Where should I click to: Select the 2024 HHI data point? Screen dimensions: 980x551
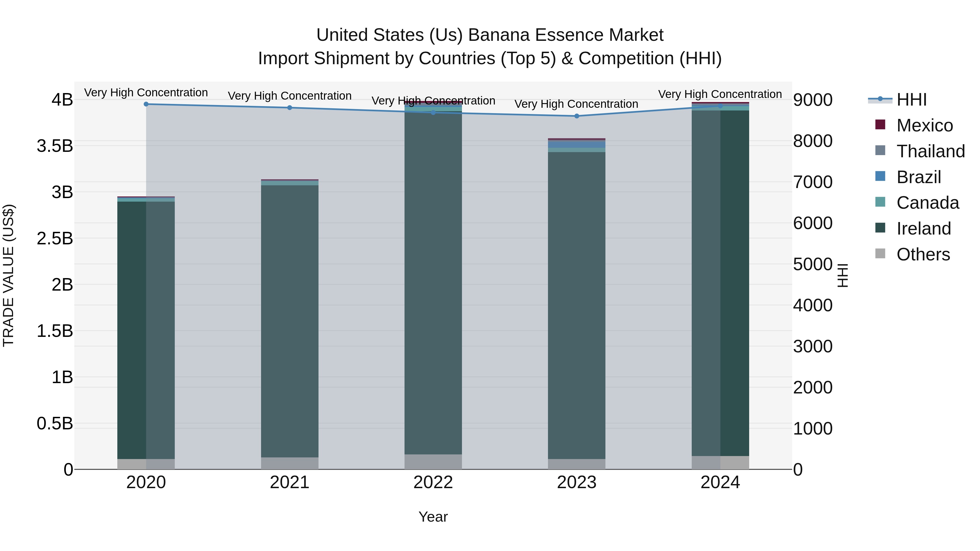(720, 106)
